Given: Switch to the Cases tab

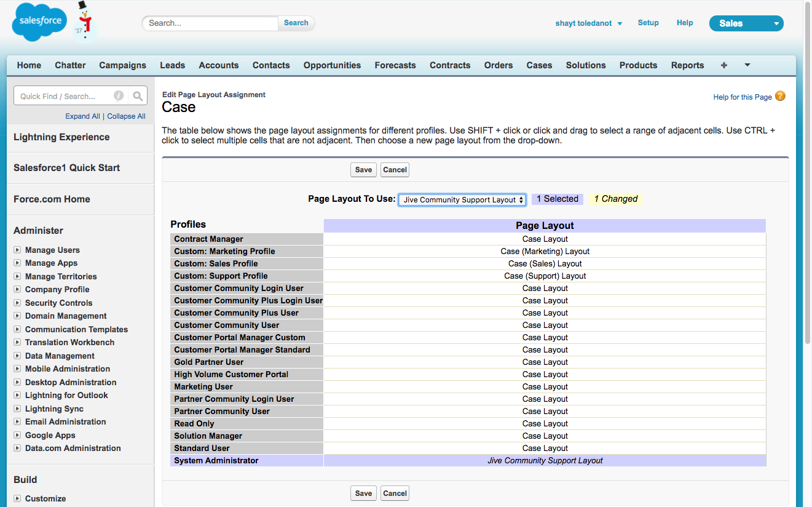Looking at the screenshot, I should [x=539, y=65].
